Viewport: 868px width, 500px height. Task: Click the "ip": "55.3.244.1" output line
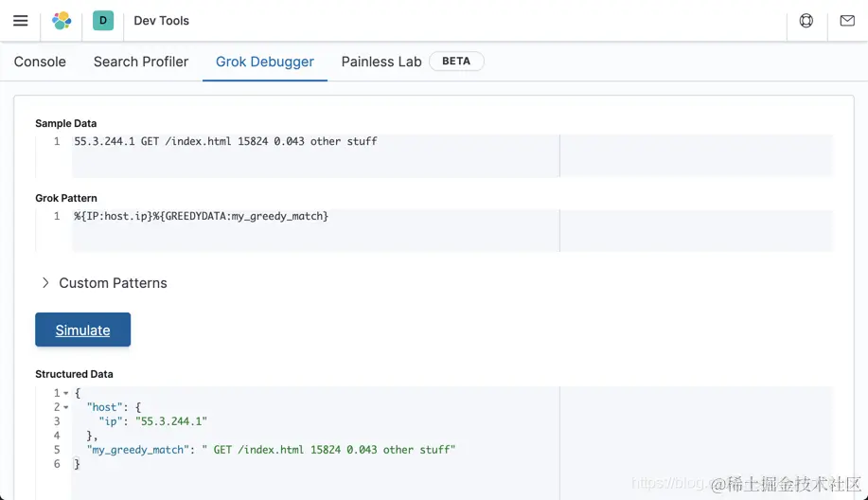[x=152, y=421]
